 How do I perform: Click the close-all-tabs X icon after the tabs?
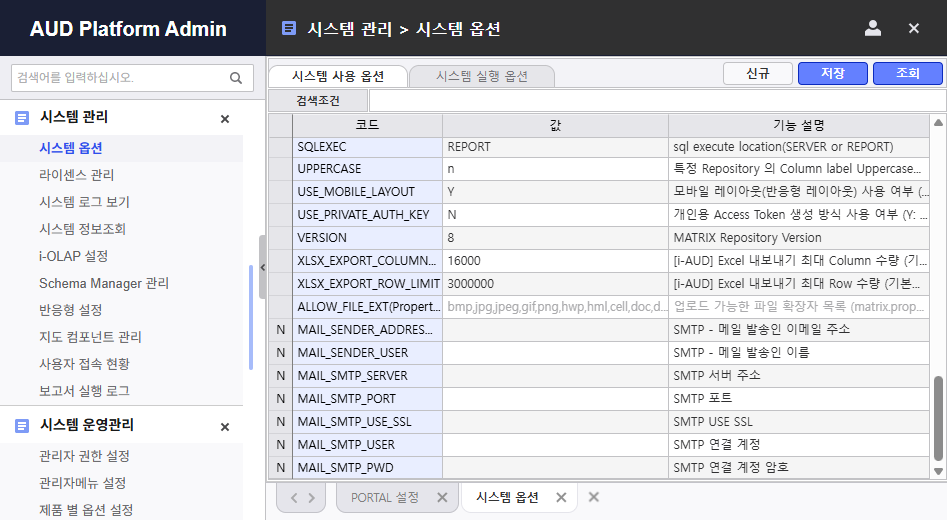pyautogui.click(x=593, y=497)
